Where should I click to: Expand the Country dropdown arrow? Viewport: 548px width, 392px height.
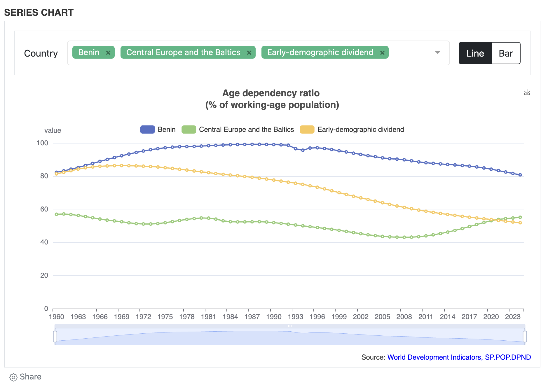coord(437,52)
